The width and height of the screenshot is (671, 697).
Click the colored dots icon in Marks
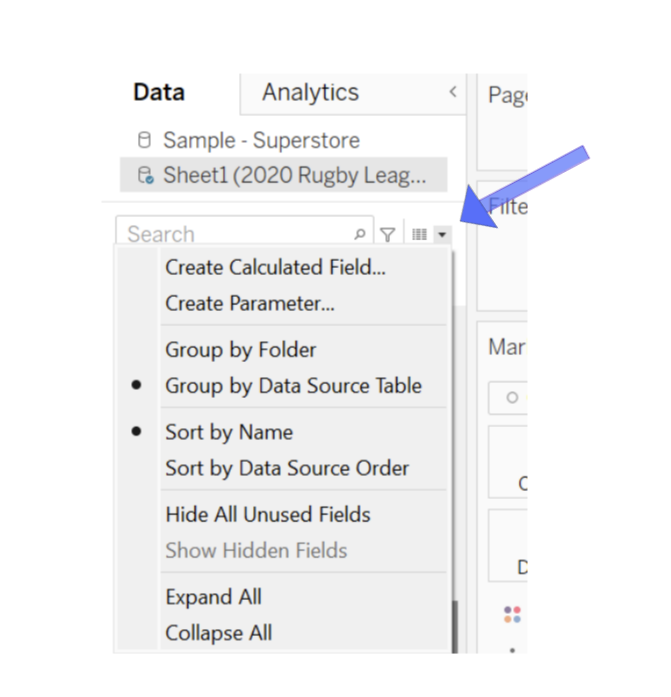(x=512, y=614)
